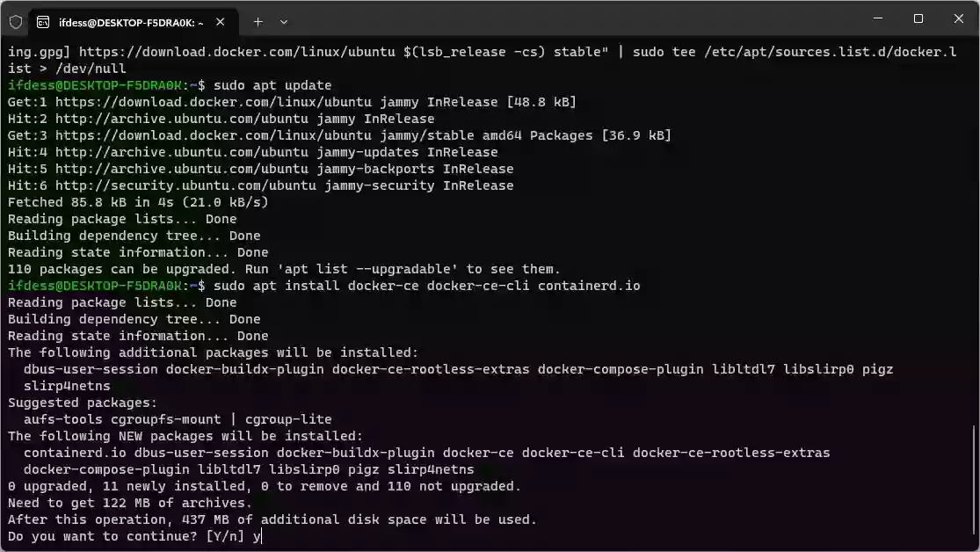
Task: Click the admin shield icon in title bar
Action: tap(15, 21)
